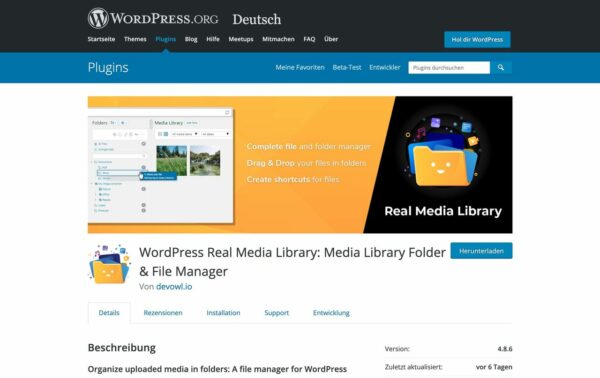The height and width of the screenshot is (378, 600).
Task: Switch to the Support tab
Action: [277, 313]
